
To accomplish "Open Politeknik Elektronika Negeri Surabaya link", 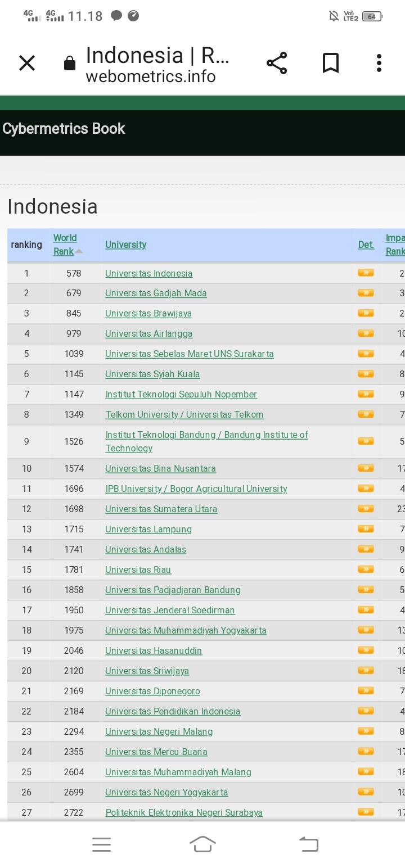I will (184, 812).
